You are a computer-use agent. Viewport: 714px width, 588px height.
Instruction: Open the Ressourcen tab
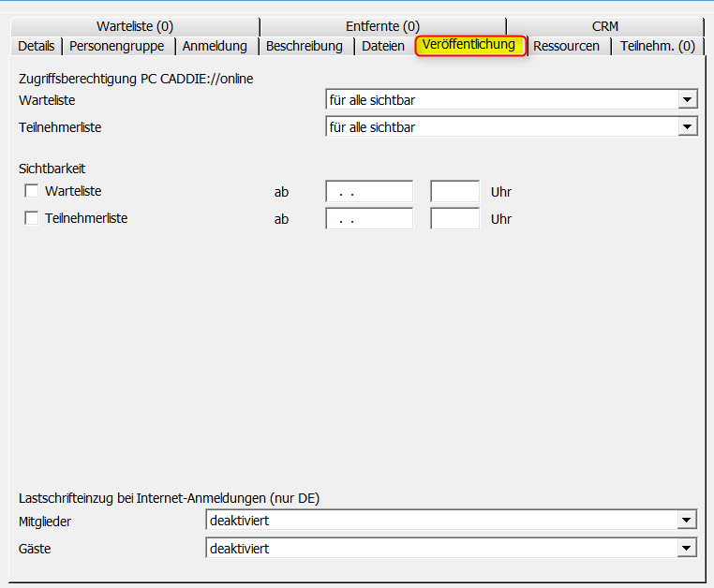[566, 46]
